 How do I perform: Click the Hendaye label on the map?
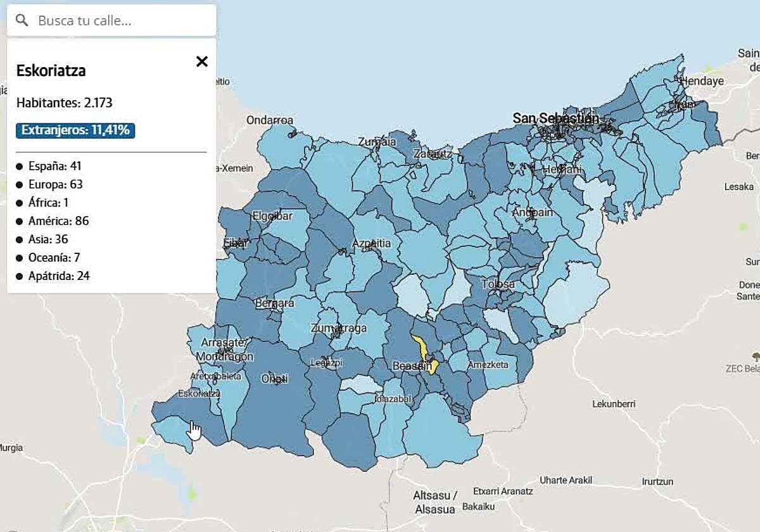coord(701,81)
